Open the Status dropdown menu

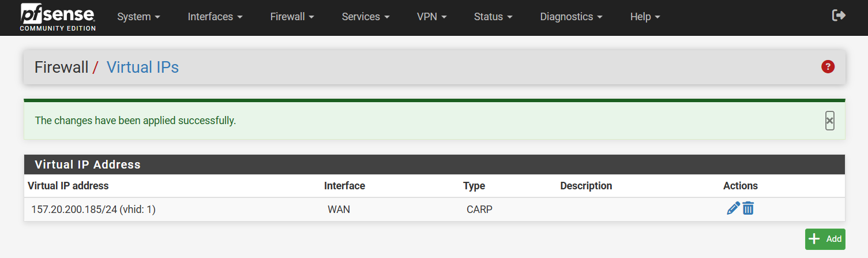click(x=493, y=17)
